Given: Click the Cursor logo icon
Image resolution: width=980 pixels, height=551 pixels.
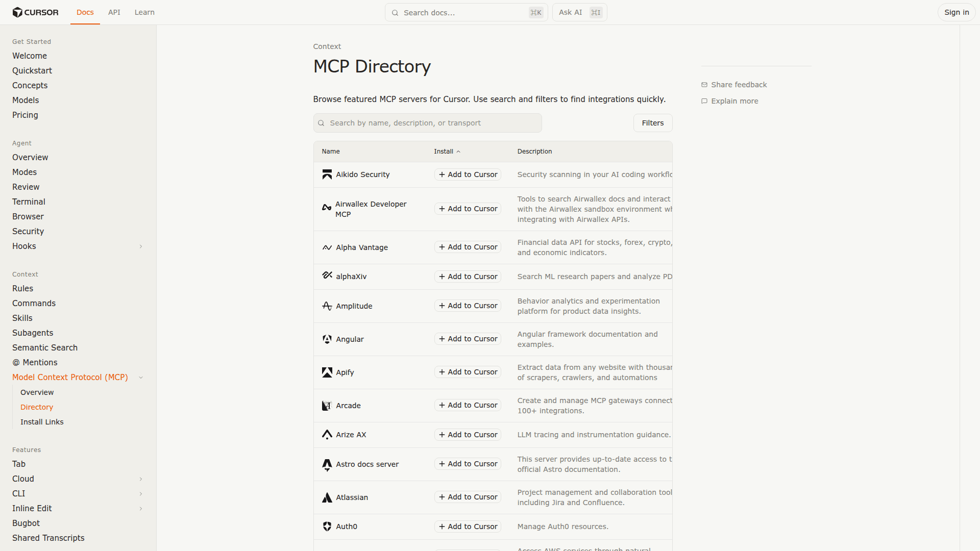Looking at the screenshot, I should 18,12.
